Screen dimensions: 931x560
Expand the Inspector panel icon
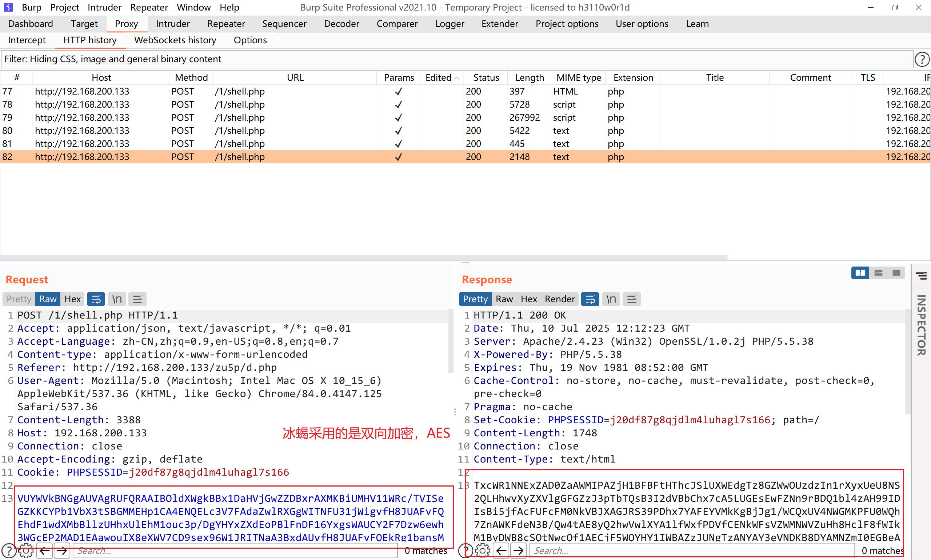pyautogui.click(x=921, y=276)
